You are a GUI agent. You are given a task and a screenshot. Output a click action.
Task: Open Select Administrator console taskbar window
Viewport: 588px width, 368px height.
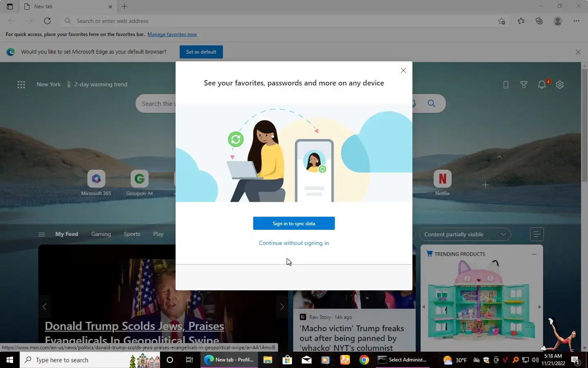coord(403,360)
